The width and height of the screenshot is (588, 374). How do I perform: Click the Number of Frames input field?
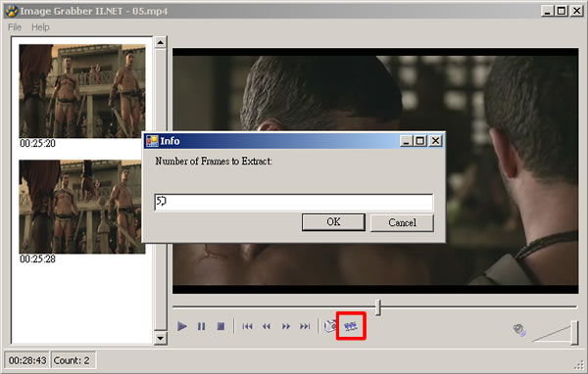click(294, 203)
